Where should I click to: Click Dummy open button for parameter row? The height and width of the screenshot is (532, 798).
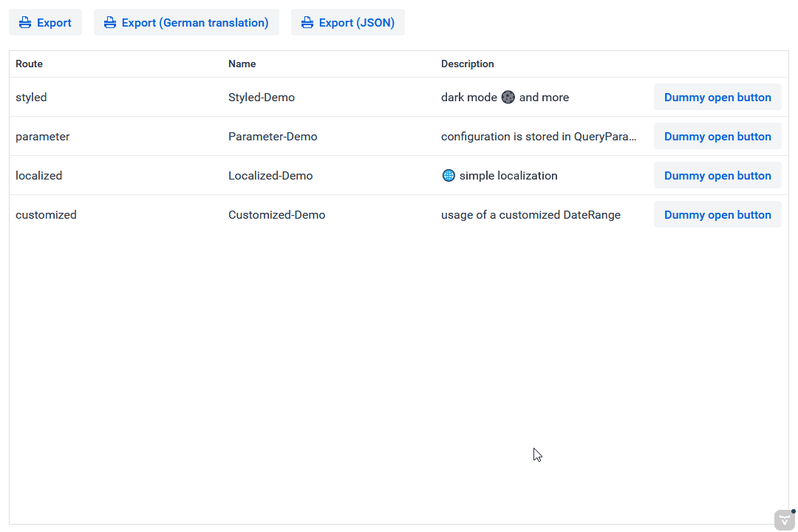(717, 137)
